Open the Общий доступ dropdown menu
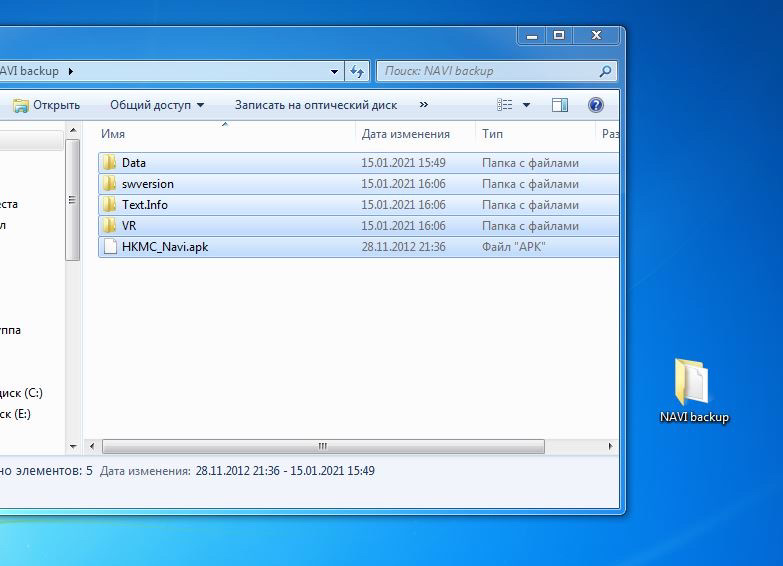This screenshot has height=566, width=783. click(157, 105)
